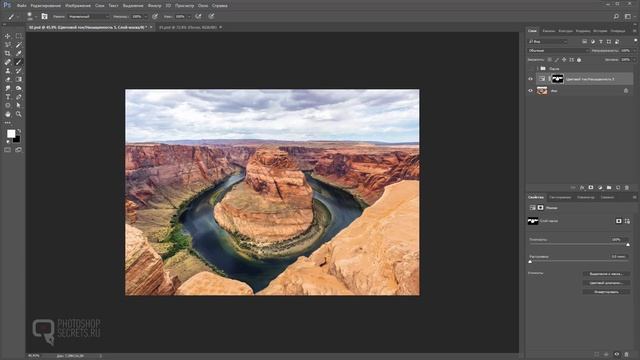
Task: Create new adjustment layer icon
Action: coord(600,188)
